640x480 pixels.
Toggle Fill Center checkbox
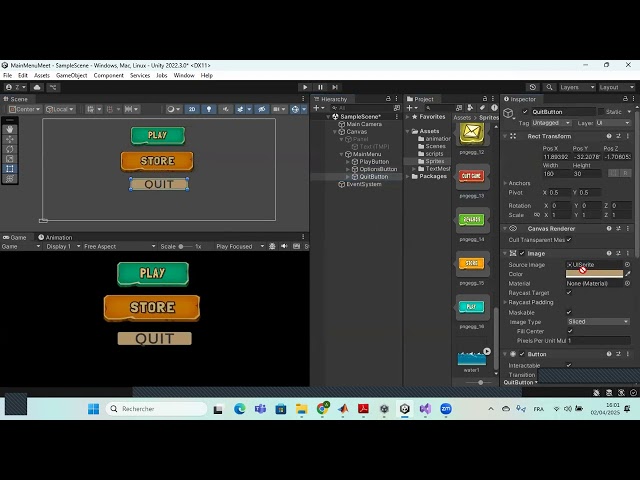coord(570,331)
